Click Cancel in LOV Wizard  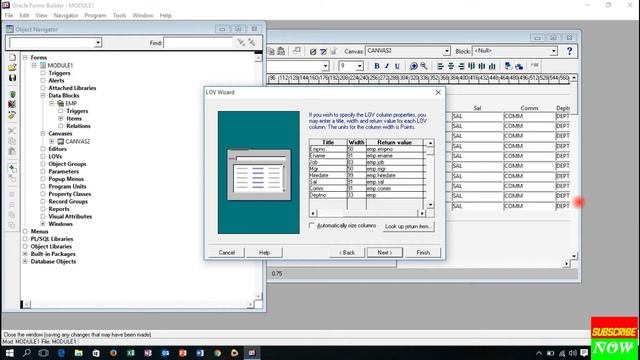[227, 253]
